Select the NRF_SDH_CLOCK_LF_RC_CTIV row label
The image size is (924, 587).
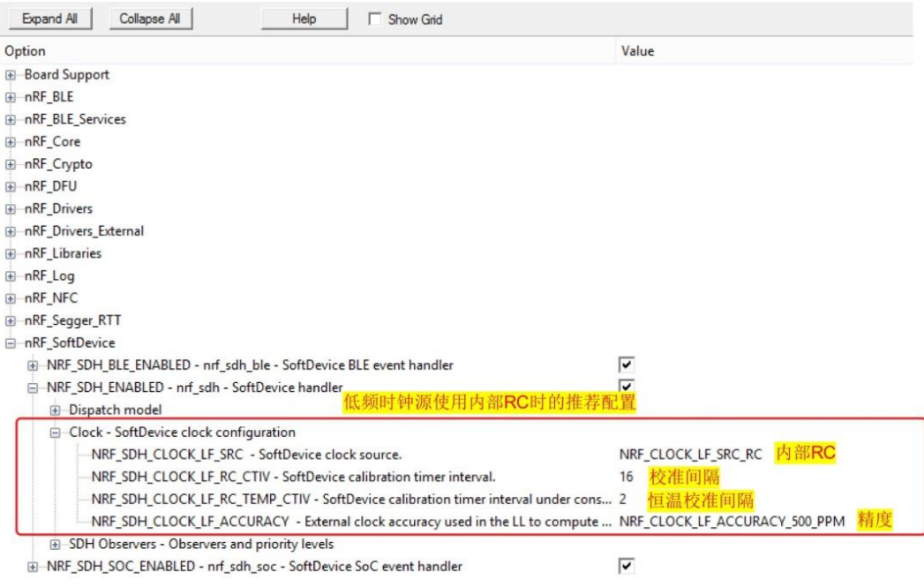point(294,477)
